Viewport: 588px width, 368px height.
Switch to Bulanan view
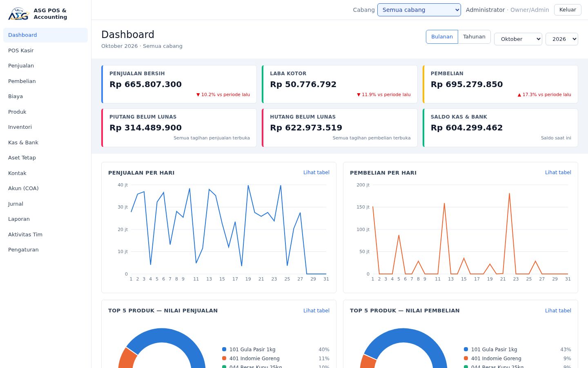(442, 37)
